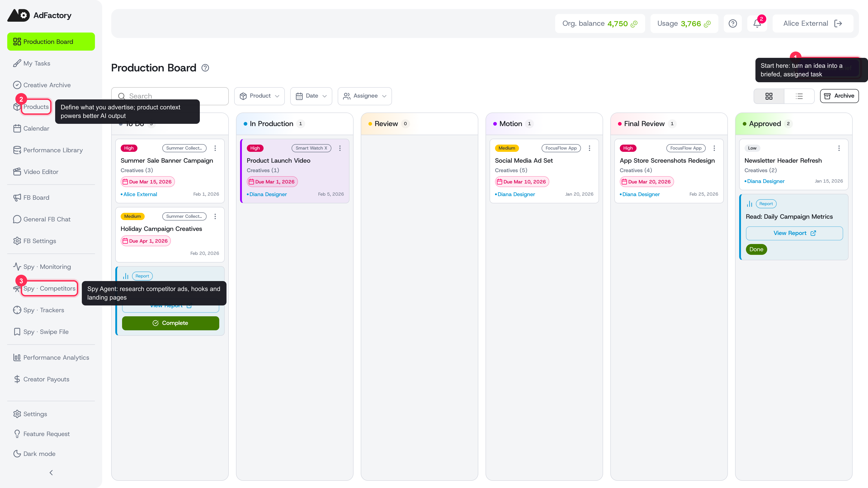Open FB Board megaphone icon

[x=17, y=197]
